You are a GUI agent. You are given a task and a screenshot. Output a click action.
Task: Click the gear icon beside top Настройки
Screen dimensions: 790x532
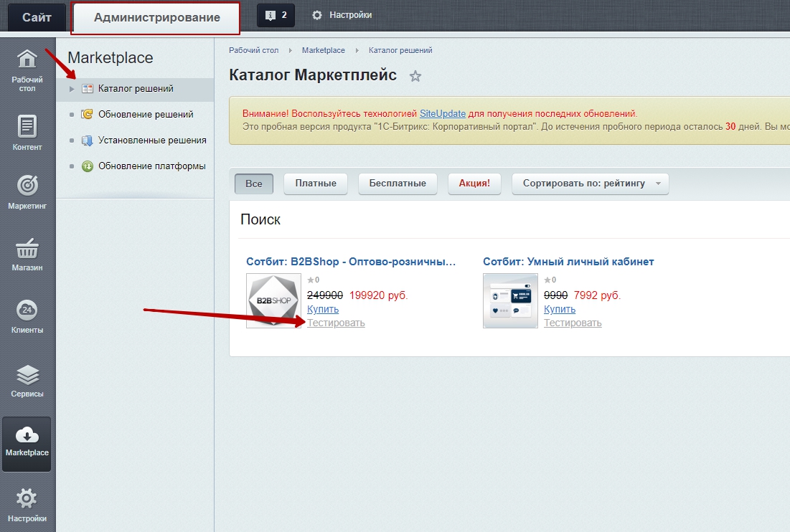coord(317,15)
